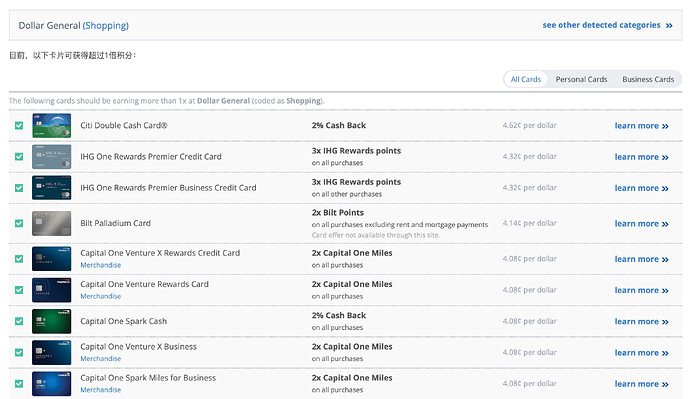Viewport: 690px width, 399px height.
Task: Click the Shopping category link
Action: click(x=106, y=26)
